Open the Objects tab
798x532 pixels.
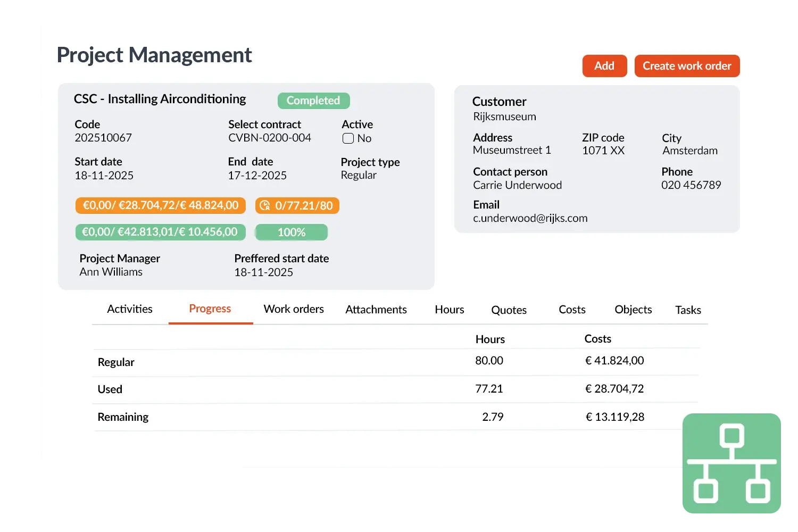(633, 310)
